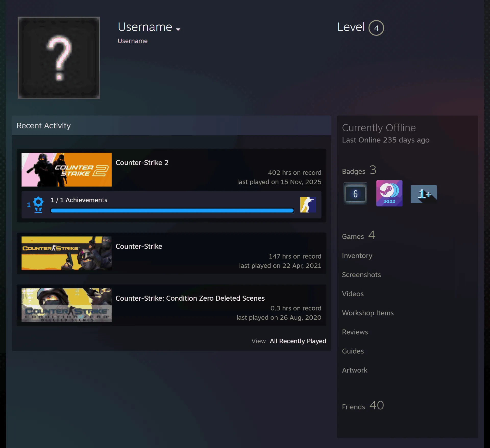Click the Counter-Strike title link
The height and width of the screenshot is (448, 490).
(x=139, y=246)
